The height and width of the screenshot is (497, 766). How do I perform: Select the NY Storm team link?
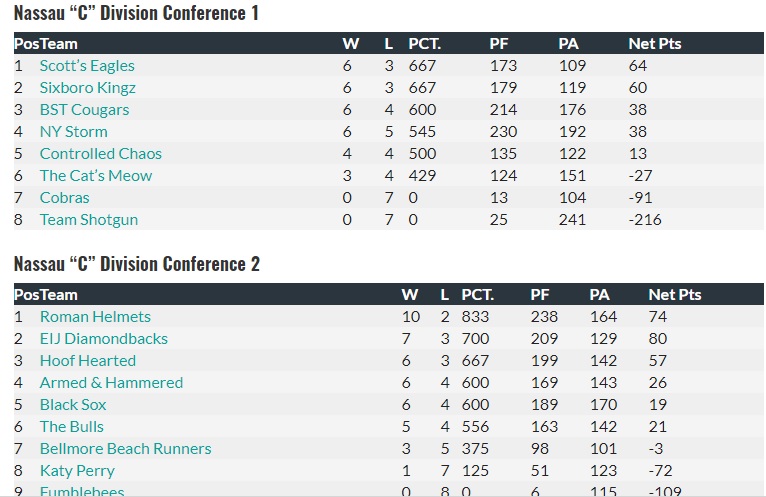click(73, 132)
